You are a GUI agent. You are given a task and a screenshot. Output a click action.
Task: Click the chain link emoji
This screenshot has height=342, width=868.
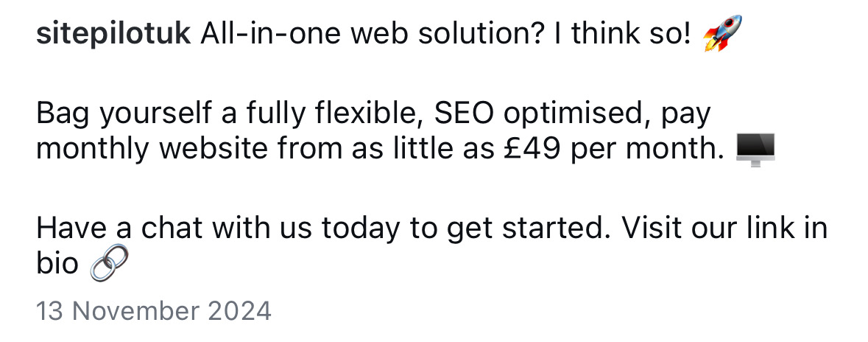tap(108, 262)
